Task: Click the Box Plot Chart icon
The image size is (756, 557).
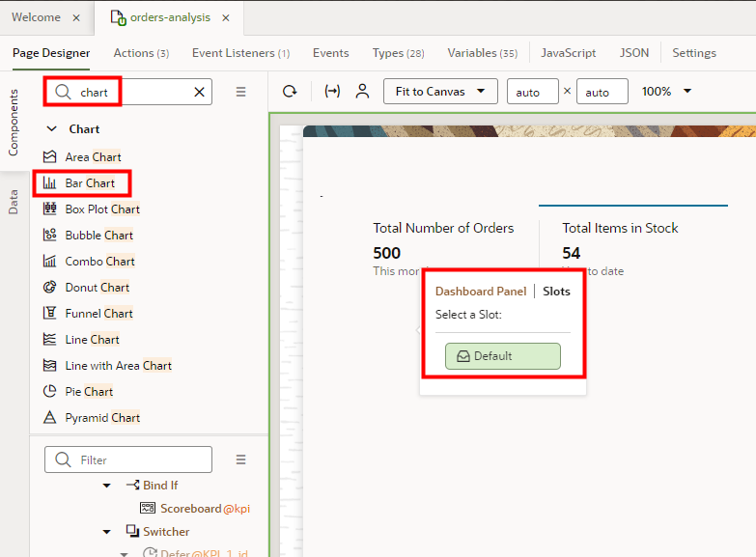Action: coord(49,209)
